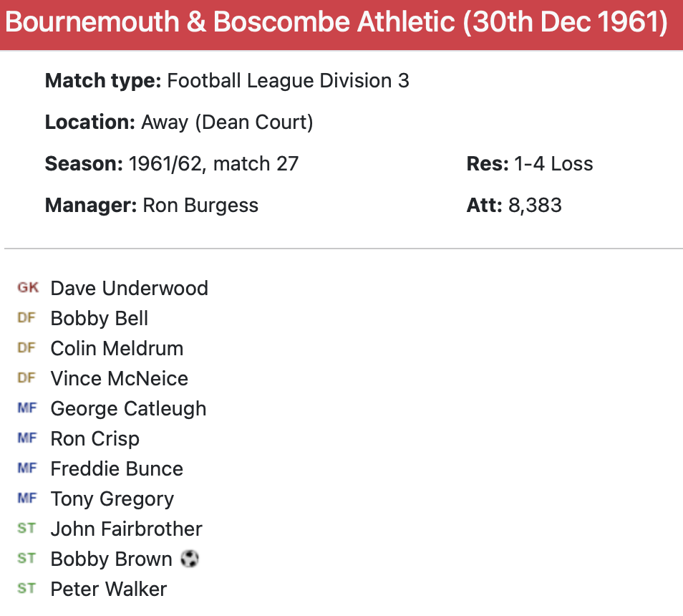Click the DF icon next to Bobby Bell
Image resolution: width=683 pixels, height=616 pixels.
point(26,318)
